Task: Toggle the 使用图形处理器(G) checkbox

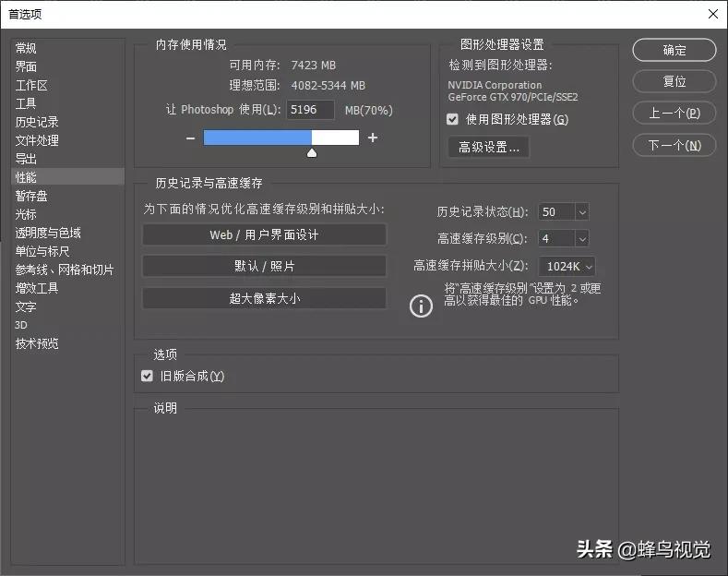Action: point(452,119)
